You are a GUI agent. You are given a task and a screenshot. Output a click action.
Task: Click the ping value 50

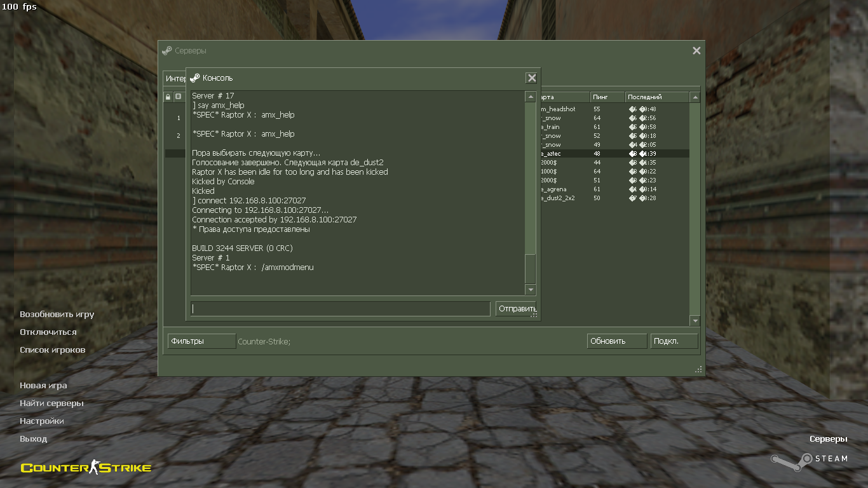tap(597, 198)
